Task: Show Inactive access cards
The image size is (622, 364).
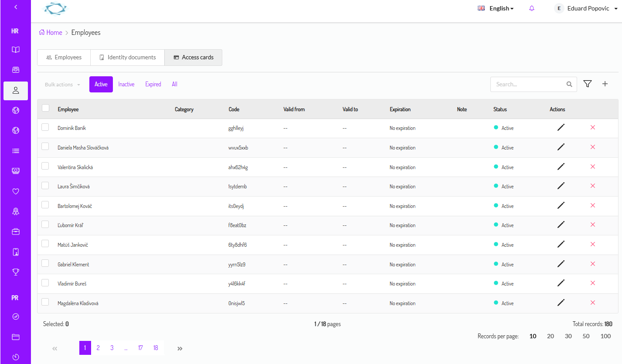Action: pos(126,85)
